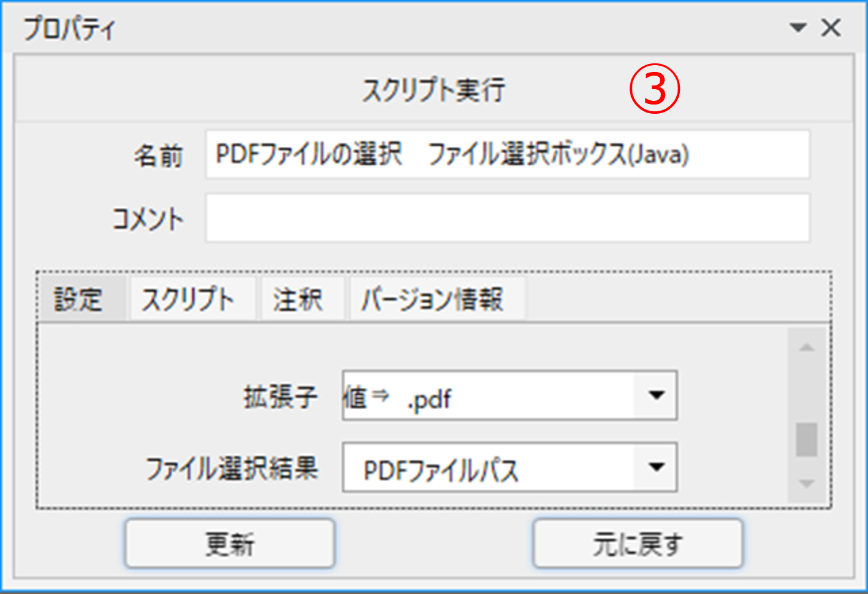
Task: Focus the empty コメント field
Action: point(507,218)
